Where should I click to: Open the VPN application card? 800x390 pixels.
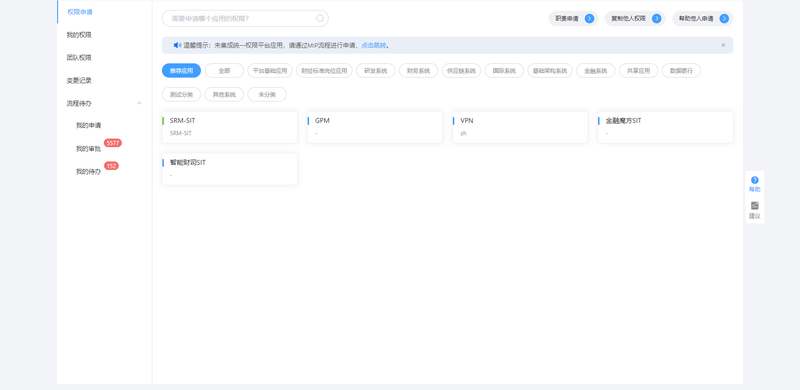click(520, 127)
